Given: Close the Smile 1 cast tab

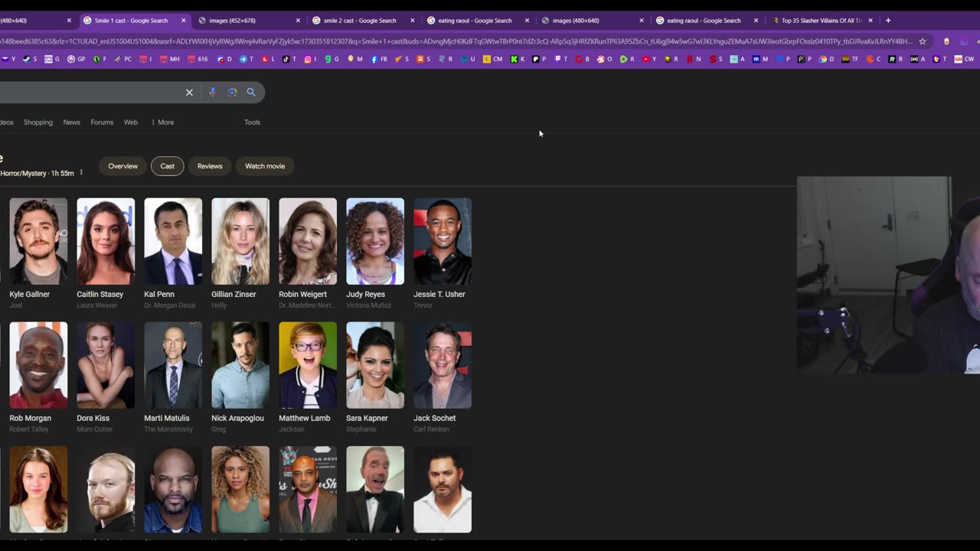Looking at the screenshot, I should 183,21.
